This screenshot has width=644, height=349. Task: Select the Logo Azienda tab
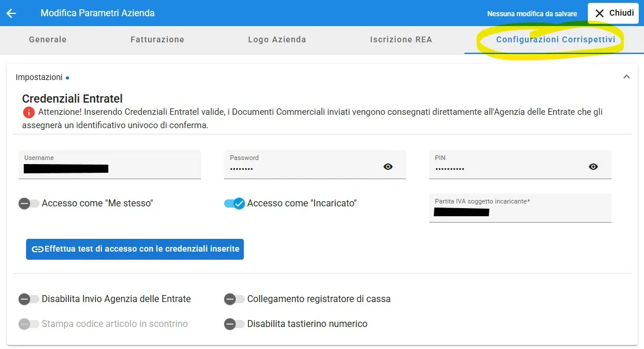coord(277,39)
